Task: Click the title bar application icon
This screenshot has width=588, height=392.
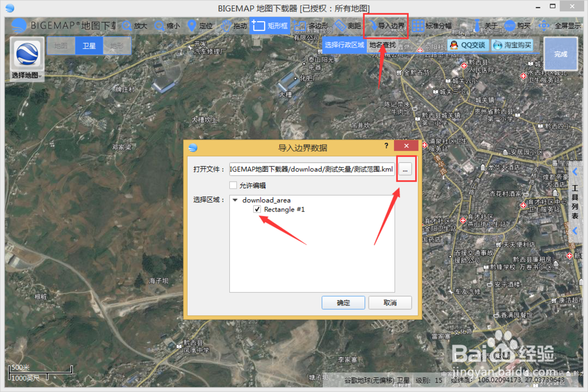Action: 10,8
